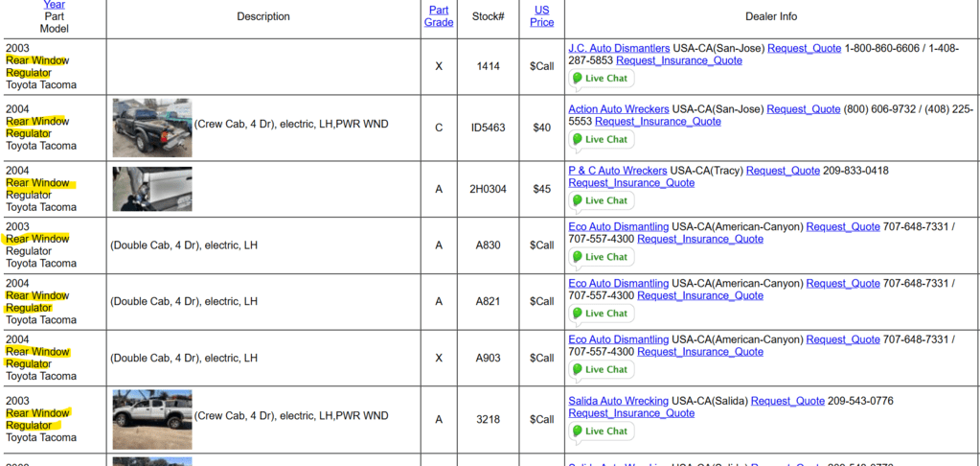Sort by the Year column header link
The height and width of the screenshot is (466, 980).
click(x=55, y=5)
